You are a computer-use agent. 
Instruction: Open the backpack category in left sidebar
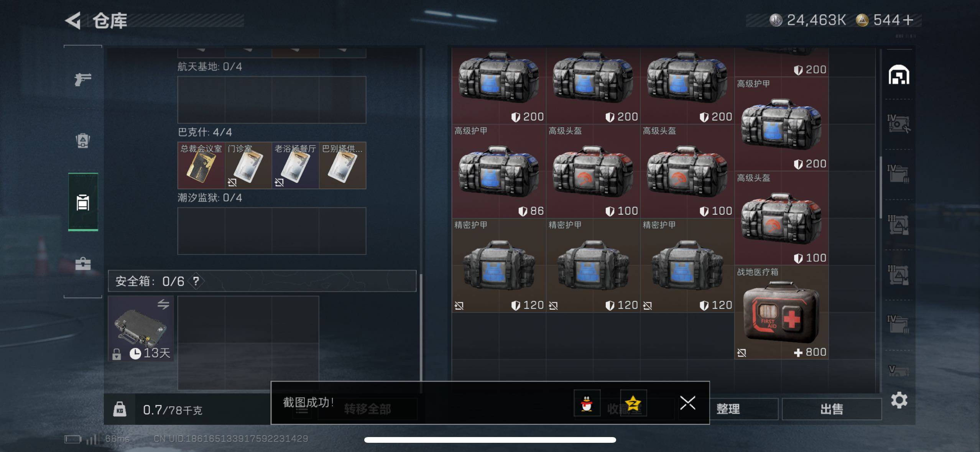(x=83, y=140)
